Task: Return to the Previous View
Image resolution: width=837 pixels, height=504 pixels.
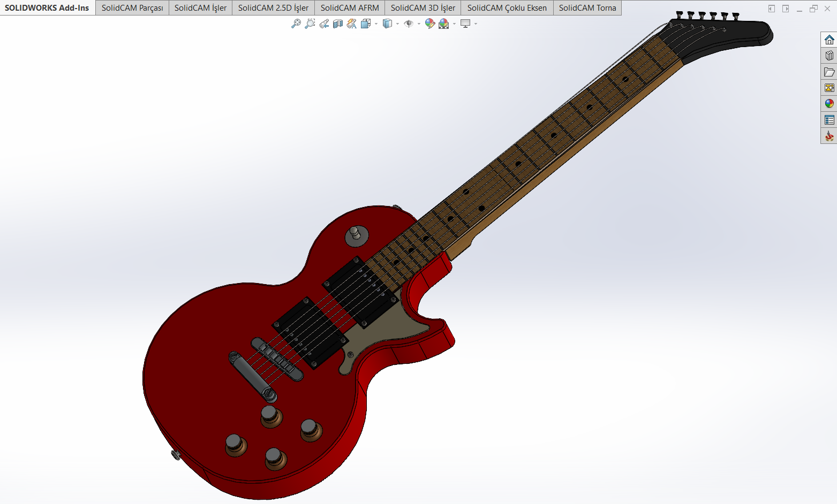Action: (x=324, y=24)
